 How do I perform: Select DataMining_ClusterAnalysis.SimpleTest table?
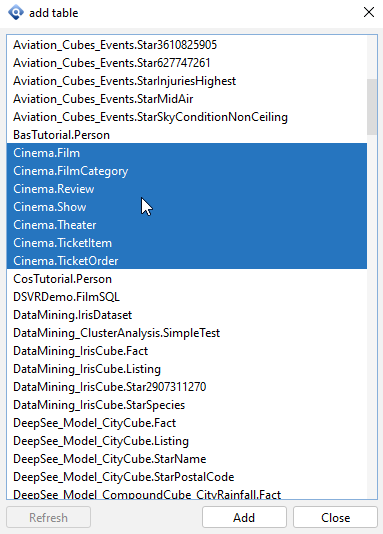click(x=187, y=333)
